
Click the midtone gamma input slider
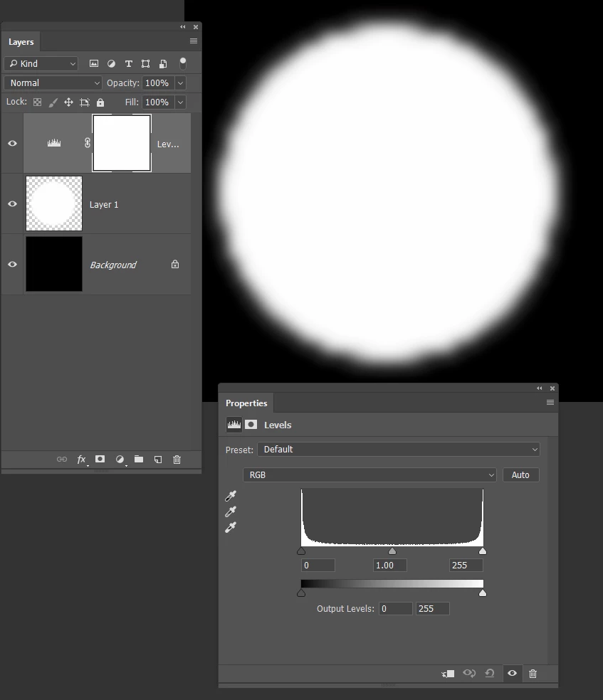[x=392, y=551]
